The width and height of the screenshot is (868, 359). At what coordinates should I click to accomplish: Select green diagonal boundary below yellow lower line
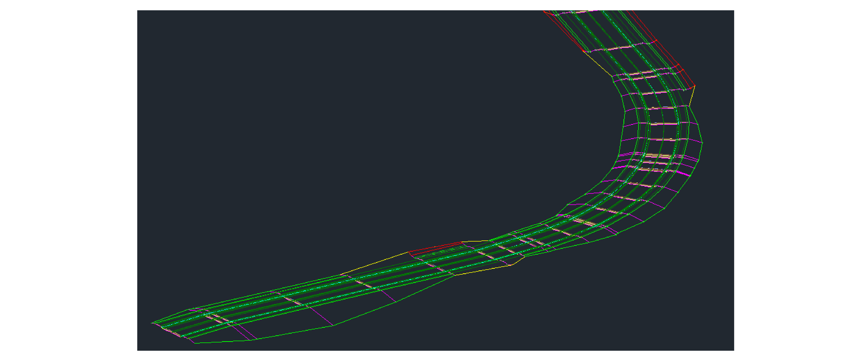[x=425, y=288]
